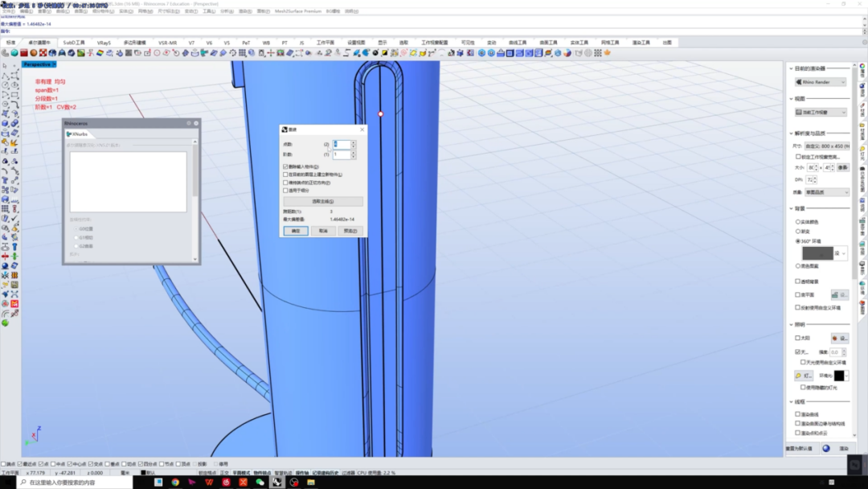Click the green sphere icon at left toolbar bottom

5,323
